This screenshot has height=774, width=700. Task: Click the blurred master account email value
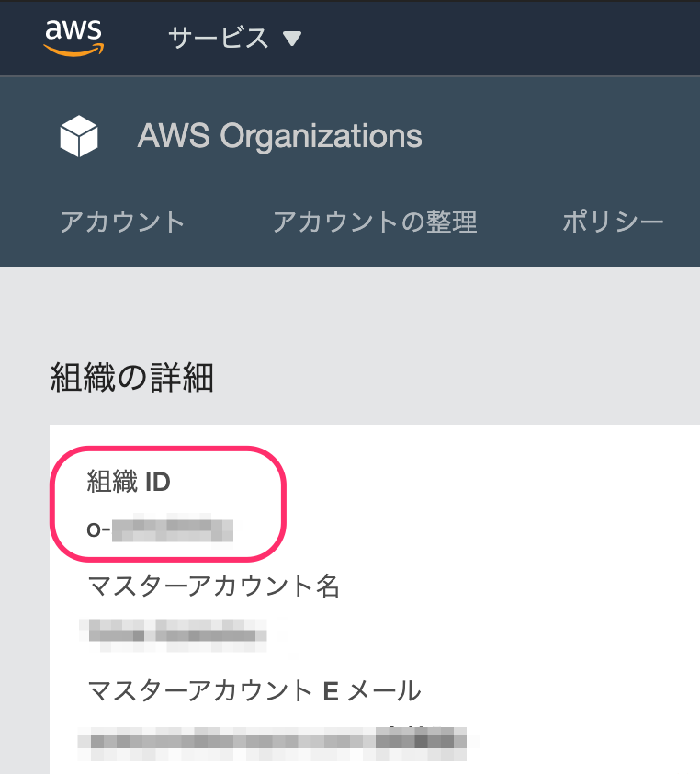click(x=272, y=743)
